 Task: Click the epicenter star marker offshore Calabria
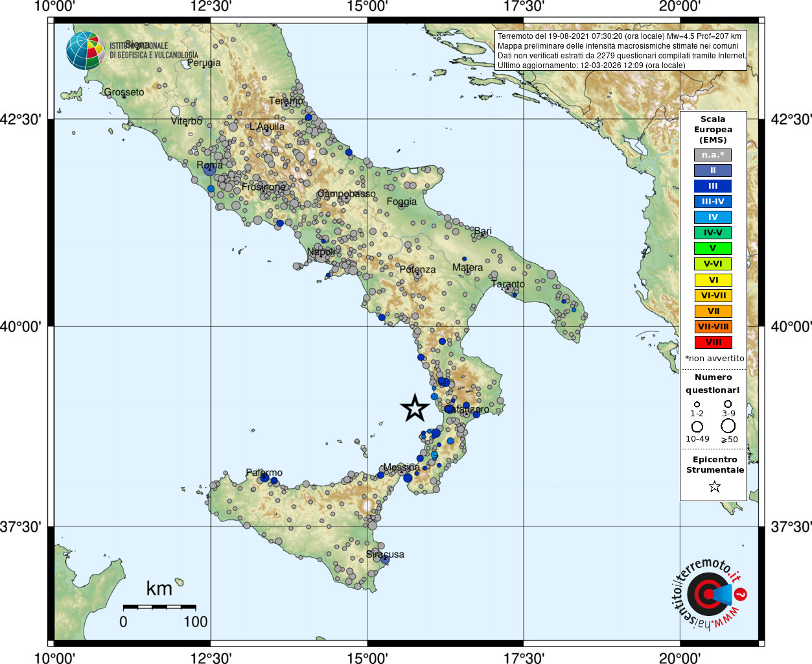coord(415,408)
